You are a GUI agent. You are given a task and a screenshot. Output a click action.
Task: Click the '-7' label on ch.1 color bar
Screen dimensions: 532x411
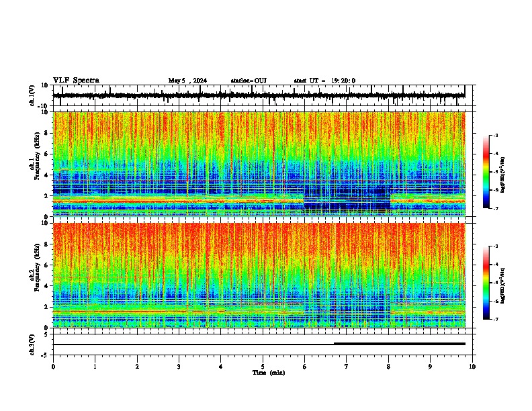click(x=494, y=208)
